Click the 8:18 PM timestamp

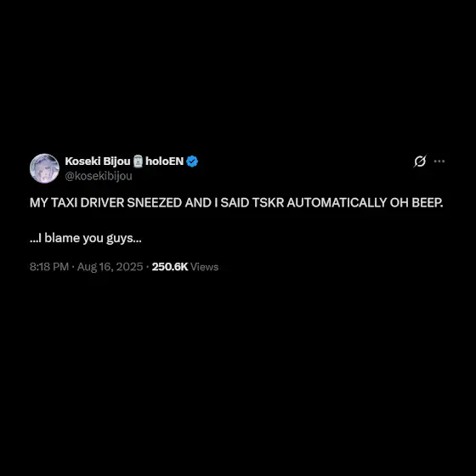[49, 267]
